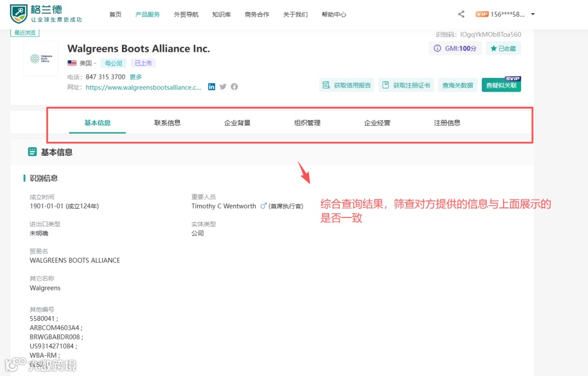Image resolution: width=588 pixels, height=376 pixels.
Task: Toggle the 已收藏 favorite star button
Action: point(503,48)
